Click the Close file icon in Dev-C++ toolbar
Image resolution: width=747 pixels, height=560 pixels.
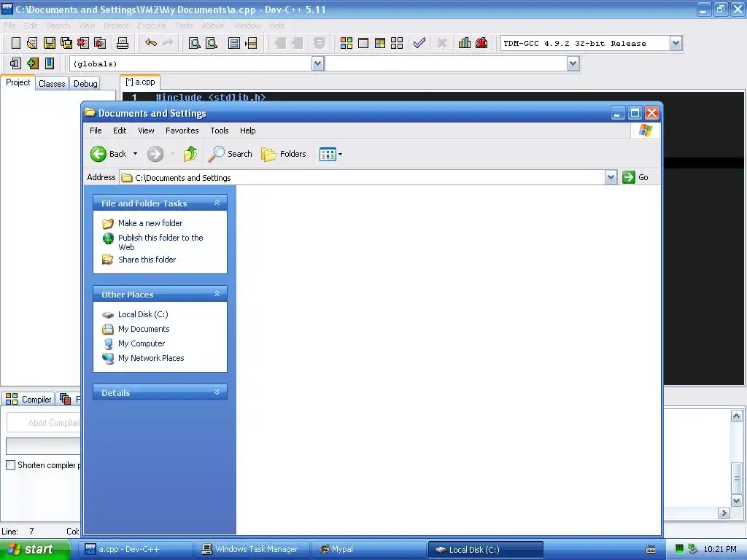(x=83, y=43)
